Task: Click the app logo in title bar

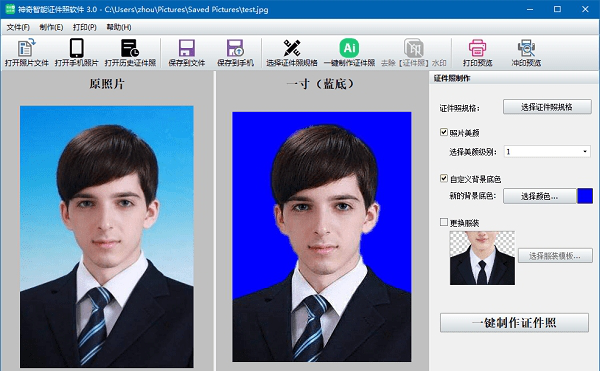Action: pos(10,9)
